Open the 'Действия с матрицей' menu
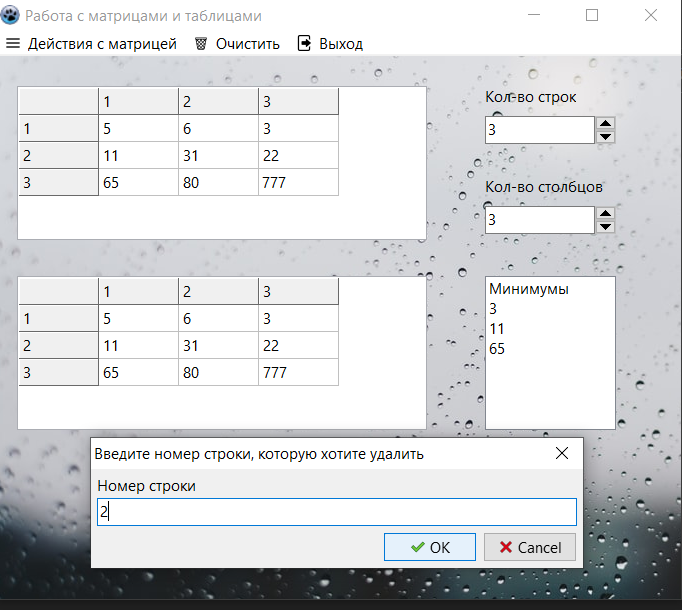This screenshot has width=682, height=610. 91,44
